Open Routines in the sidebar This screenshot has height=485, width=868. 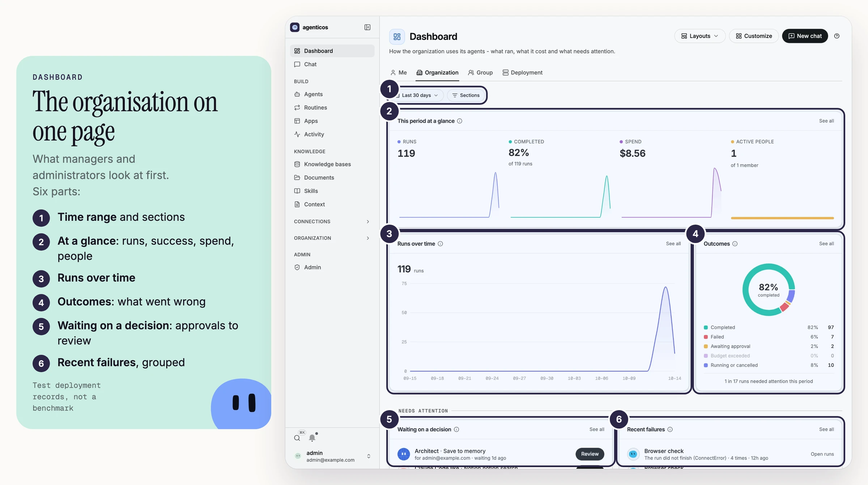[332, 107]
